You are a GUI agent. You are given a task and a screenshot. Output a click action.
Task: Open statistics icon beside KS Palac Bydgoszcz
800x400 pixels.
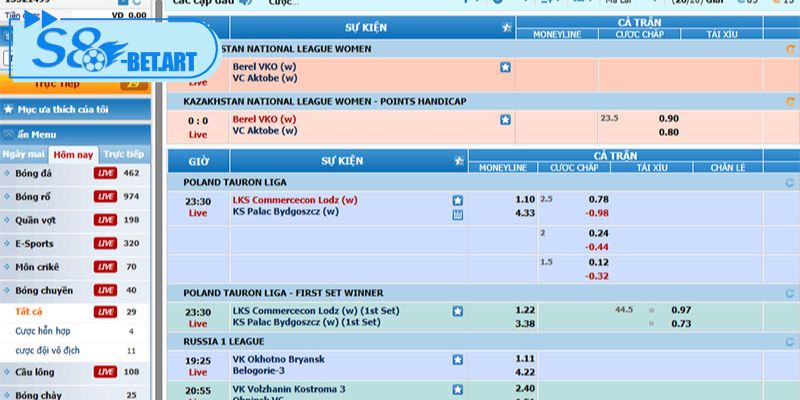(458, 215)
